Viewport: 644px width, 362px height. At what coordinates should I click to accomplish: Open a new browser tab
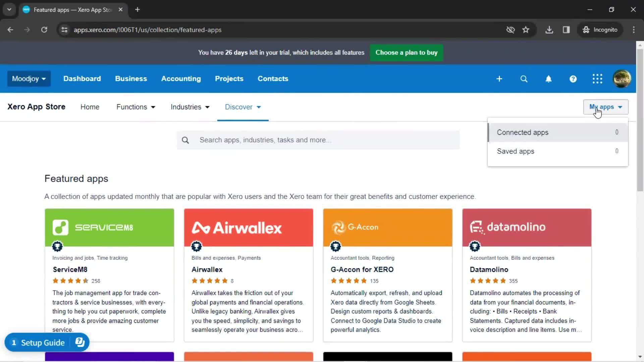click(137, 9)
